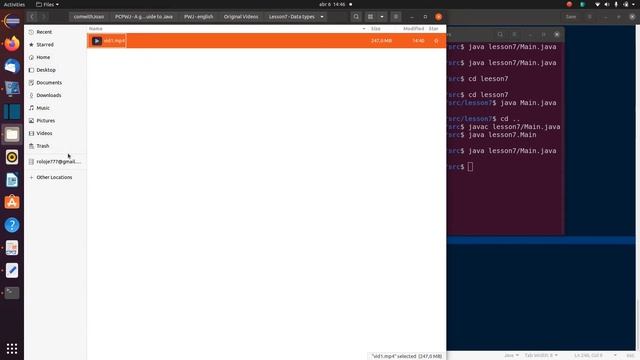Open the search magnifier in Files header
Image resolution: width=640 pixels, height=360 pixels.
[x=356, y=17]
